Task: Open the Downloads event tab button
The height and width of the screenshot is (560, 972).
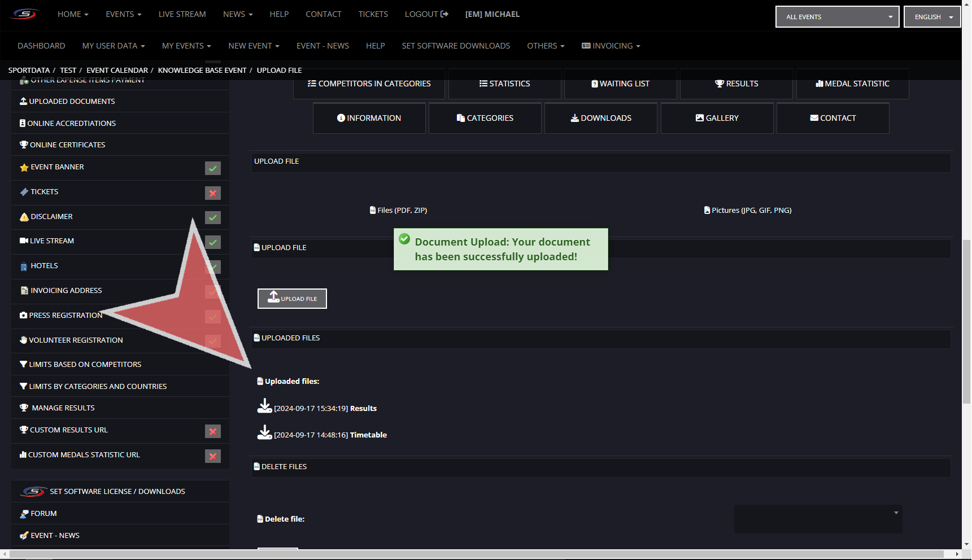Action: click(600, 118)
